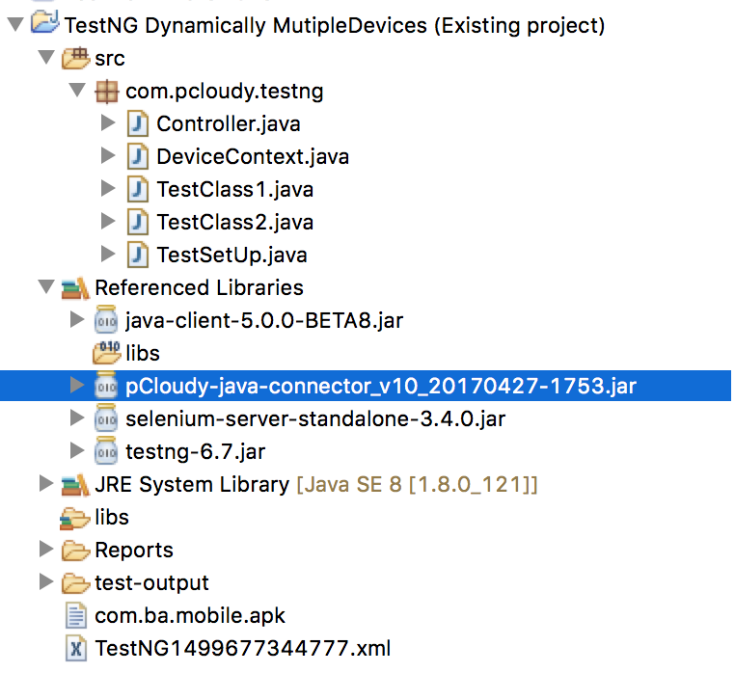Expand selenium-server-standalone-3.4.0.jar contents

pos(77,417)
